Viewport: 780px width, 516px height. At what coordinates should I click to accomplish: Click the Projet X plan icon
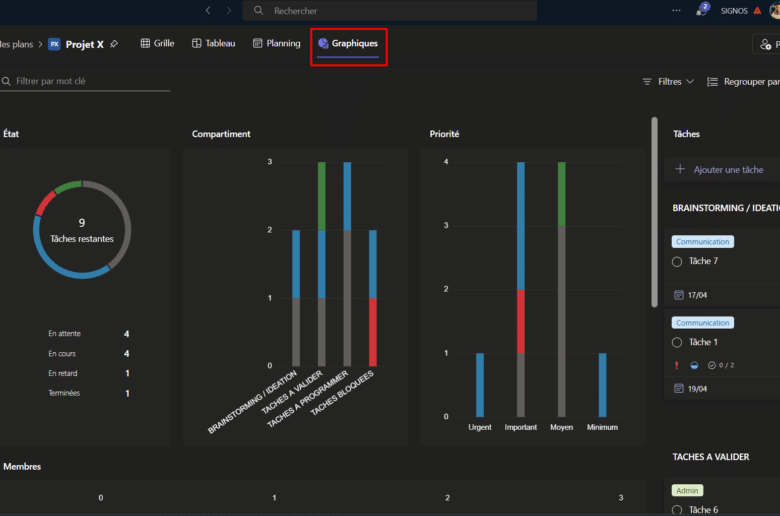[54, 44]
